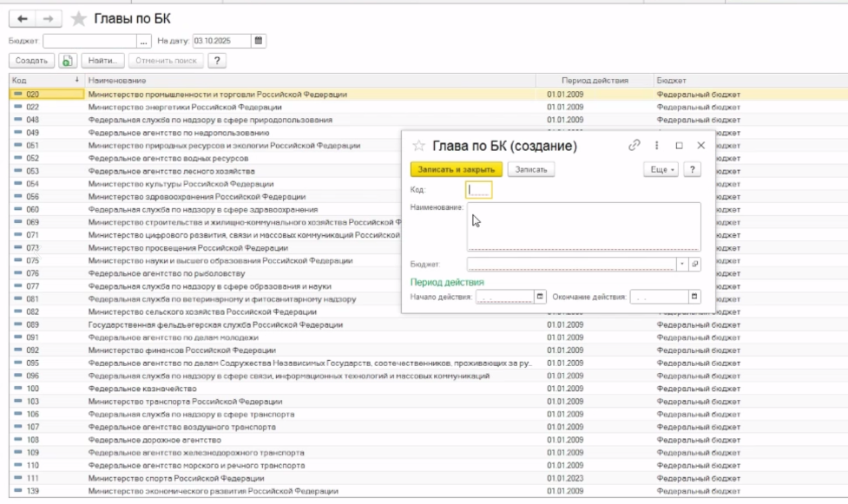Open help in the creation dialog
The height and width of the screenshot is (504, 848).
click(x=693, y=170)
